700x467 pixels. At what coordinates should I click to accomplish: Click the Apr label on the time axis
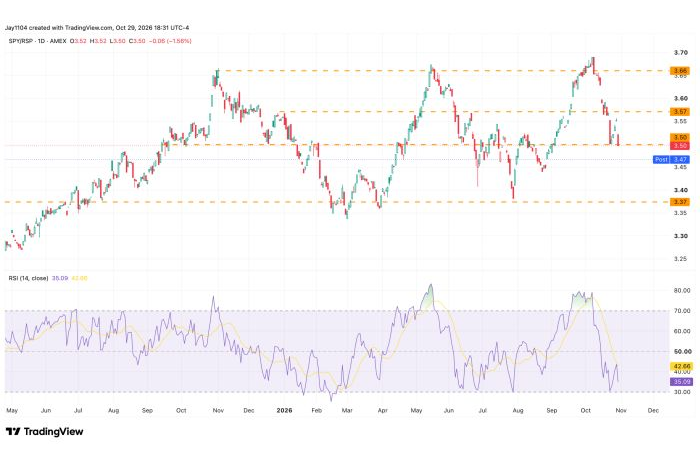[x=383, y=410]
